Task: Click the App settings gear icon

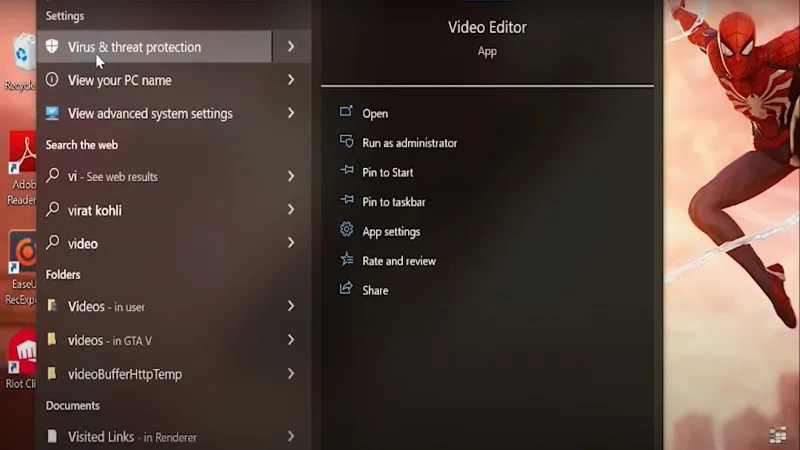Action: coord(346,230)
